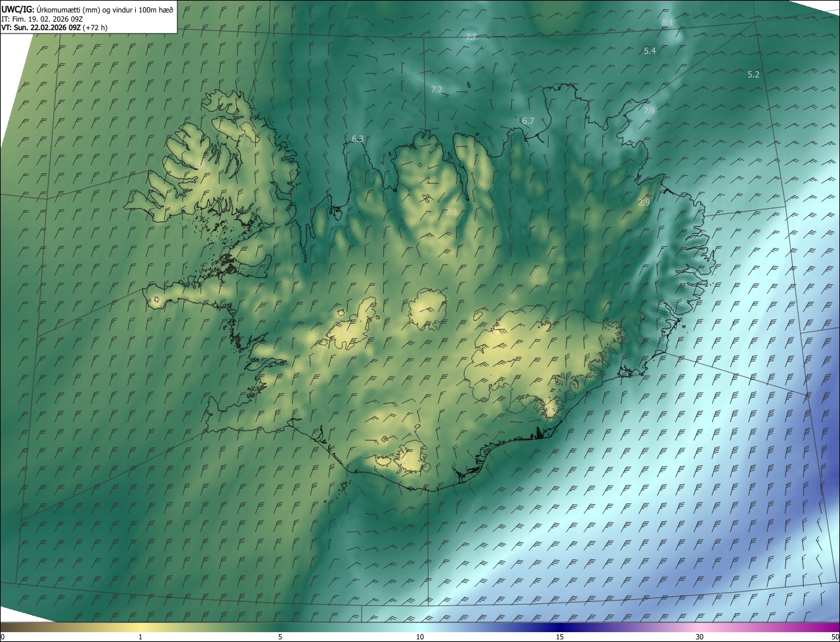The height and width of the screenshot is (642, 840).
Task: Click the 2.9 value in east Iceland
Action: click(x=644, y=202)
